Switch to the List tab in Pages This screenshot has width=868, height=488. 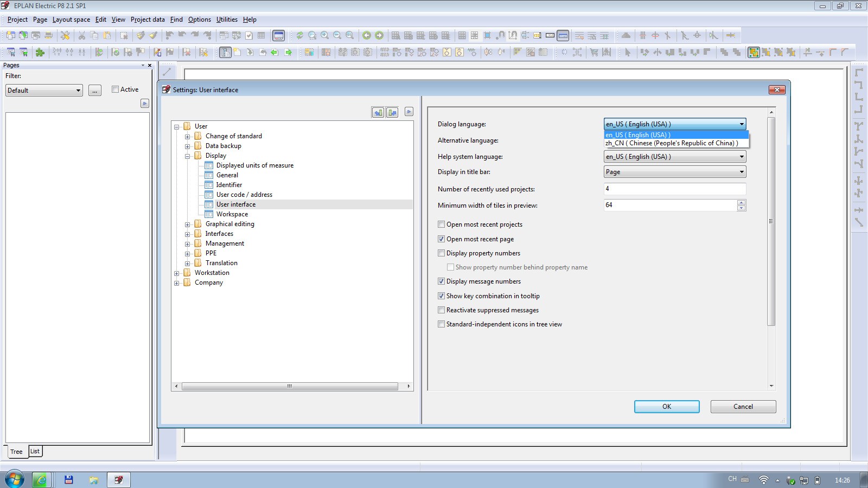click(35, 451)
